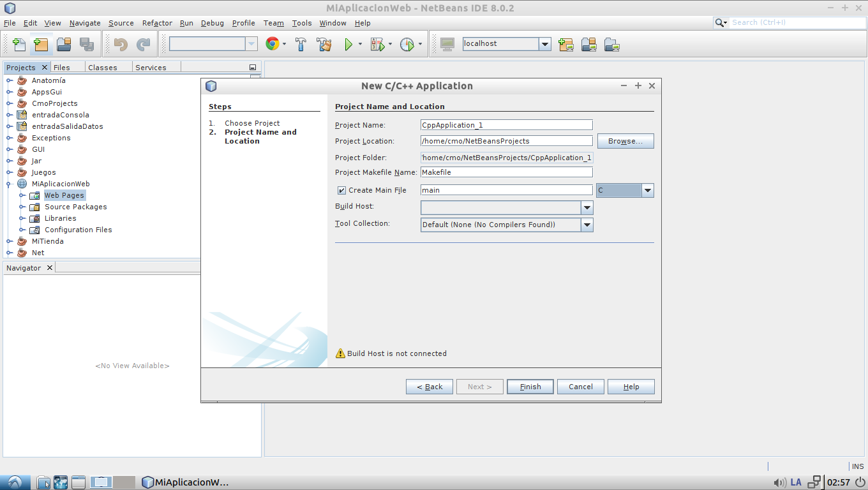
Task: Click the New Project toolbar icon
Action: (41, 44)
